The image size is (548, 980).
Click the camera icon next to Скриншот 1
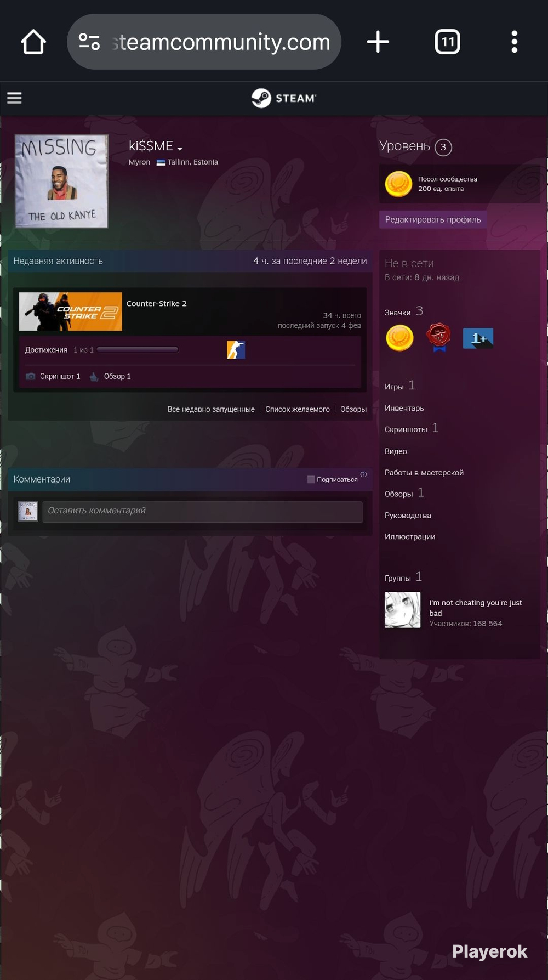(31, 376)
